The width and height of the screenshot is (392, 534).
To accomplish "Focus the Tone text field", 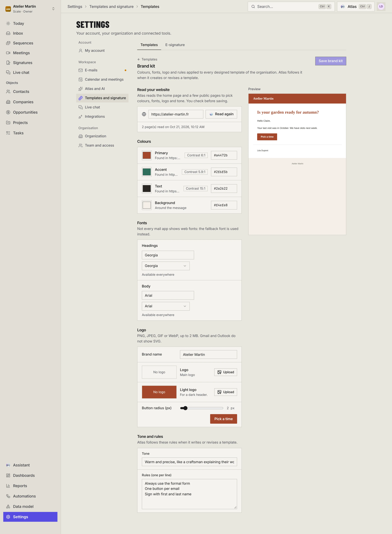I will 189,462.
